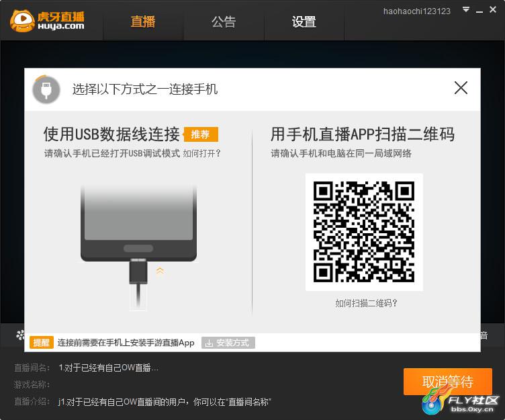Click the phone with USB cable illustration
The height and width of the screenshot is (420, 505).
(138, 247)
